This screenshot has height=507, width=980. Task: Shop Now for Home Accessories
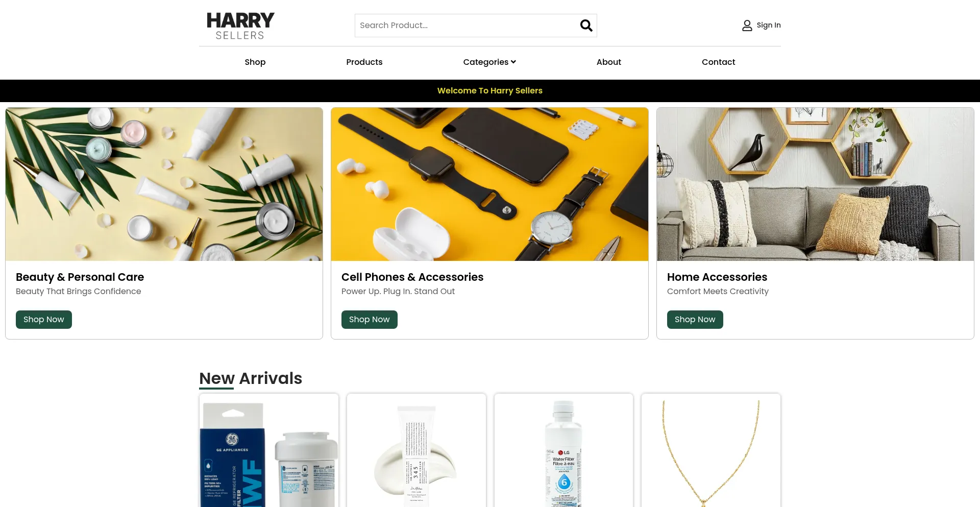click(695, 320)
